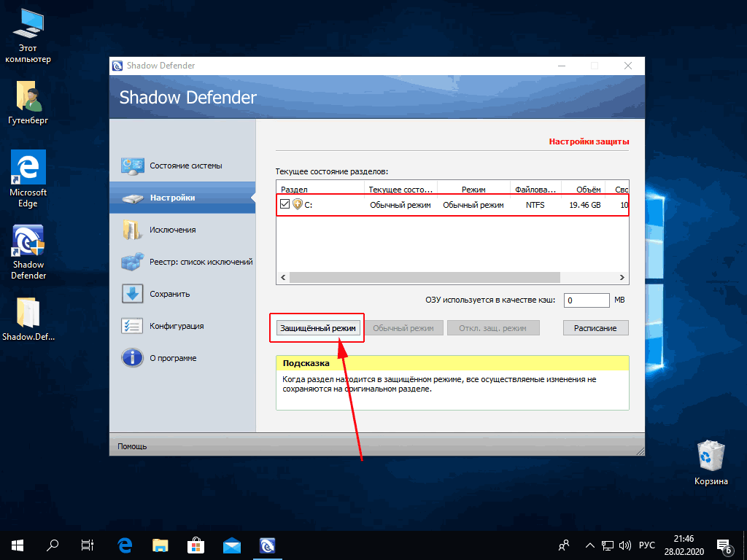The image size is (747, 560).
Task: Switch input language РУС
Action: (646, 545)
